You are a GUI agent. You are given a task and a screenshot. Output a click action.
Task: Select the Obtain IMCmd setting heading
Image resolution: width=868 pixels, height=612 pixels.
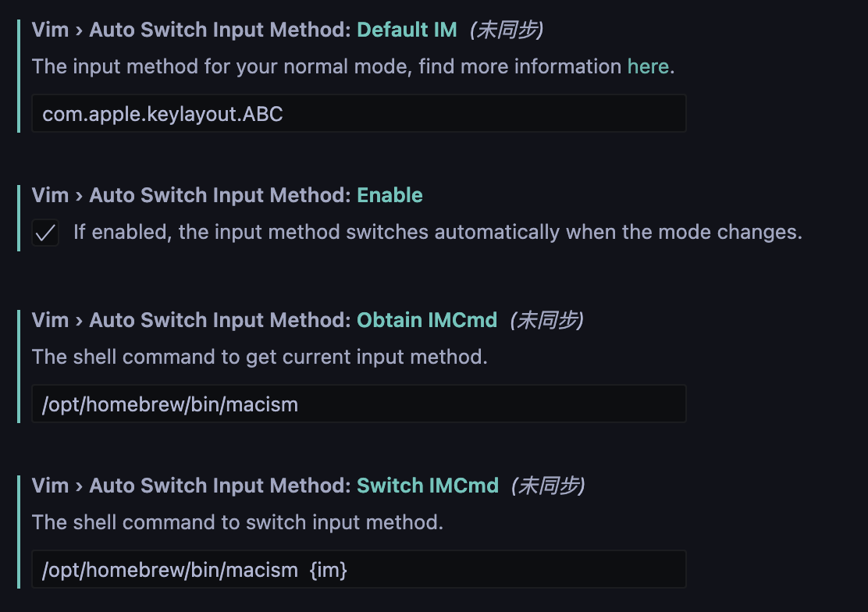point(264,320)
